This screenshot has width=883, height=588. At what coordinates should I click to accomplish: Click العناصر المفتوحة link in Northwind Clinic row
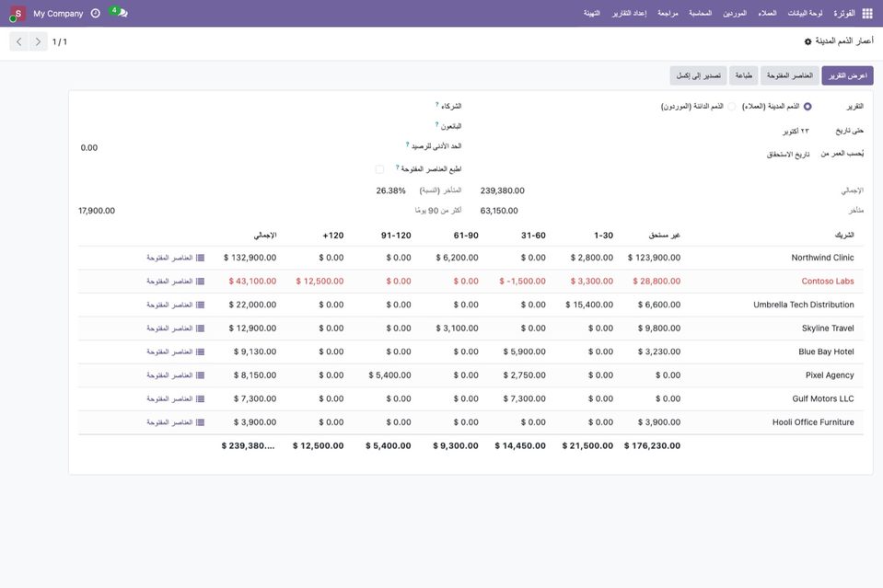[169, 258]
